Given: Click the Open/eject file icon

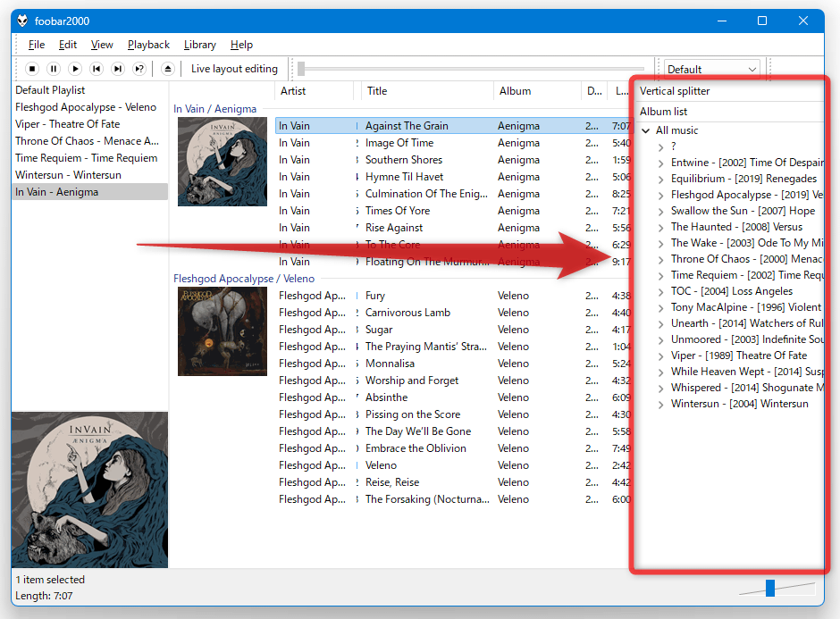Looking at the screenshot, I should 168,69.
